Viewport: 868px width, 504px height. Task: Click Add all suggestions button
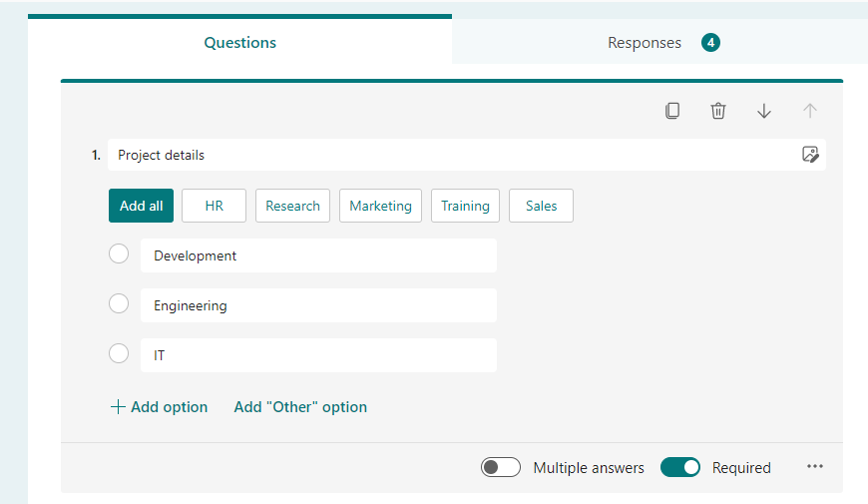click(x=141, y=206)
